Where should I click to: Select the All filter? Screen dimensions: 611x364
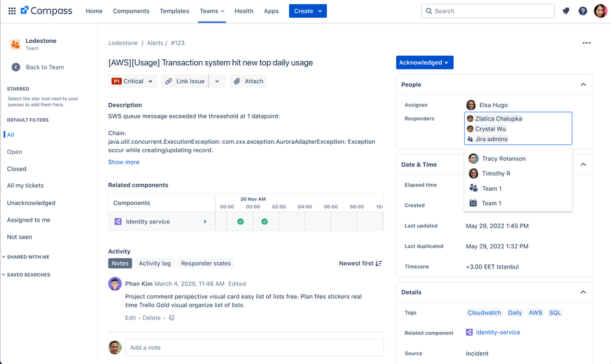[10, 135]
